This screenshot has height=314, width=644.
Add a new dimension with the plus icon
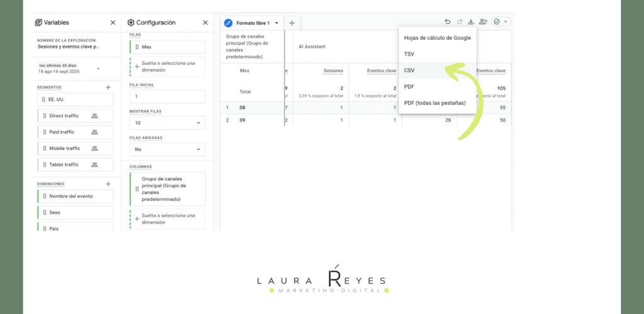(108, 184)
